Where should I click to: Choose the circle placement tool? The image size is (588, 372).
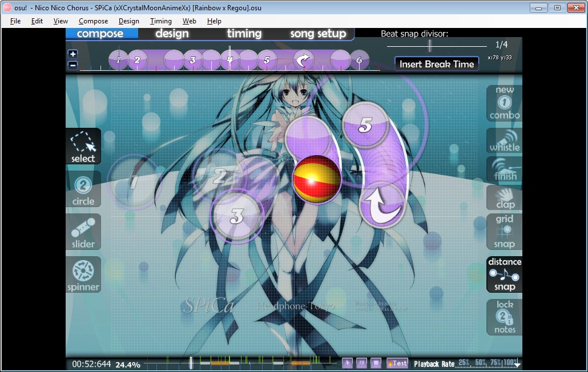pyautogui.click(x=83, y=189)
